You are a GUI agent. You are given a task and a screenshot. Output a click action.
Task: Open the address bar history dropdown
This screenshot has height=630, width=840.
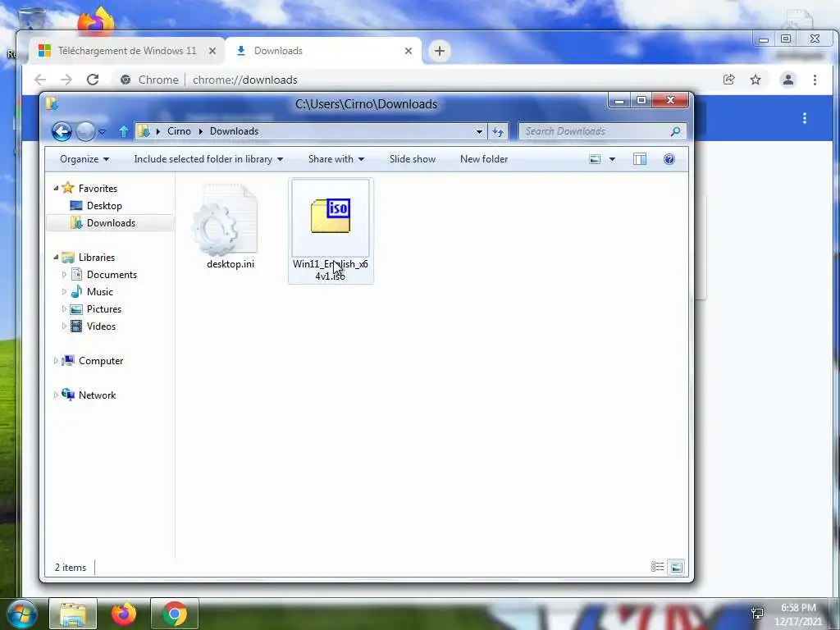tap(479, 132)
